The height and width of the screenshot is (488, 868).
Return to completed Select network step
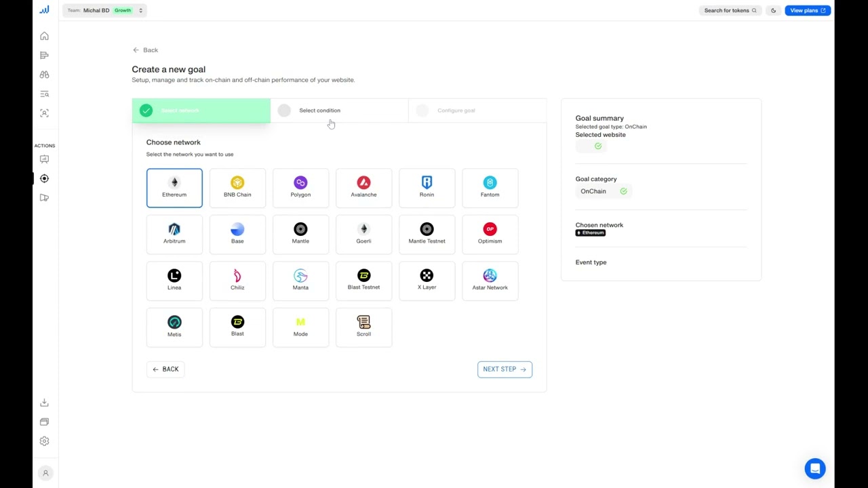(x=201, y=110)
